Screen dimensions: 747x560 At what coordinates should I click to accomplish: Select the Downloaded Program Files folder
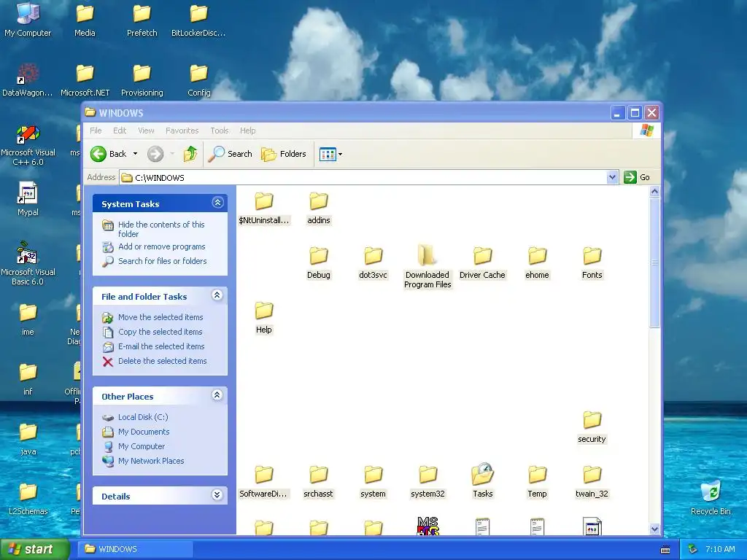pos(427,267)
